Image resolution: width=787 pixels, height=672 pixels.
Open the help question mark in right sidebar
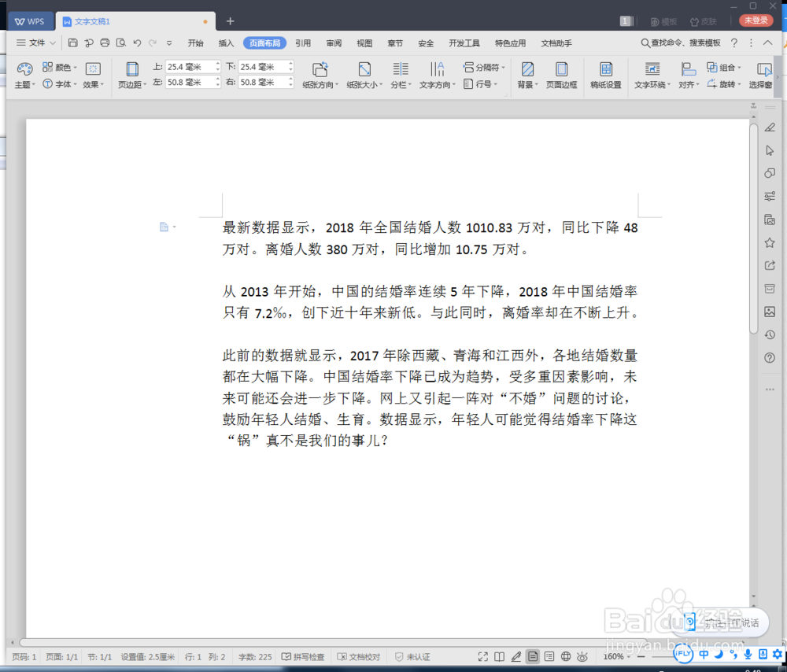(769, 357)
